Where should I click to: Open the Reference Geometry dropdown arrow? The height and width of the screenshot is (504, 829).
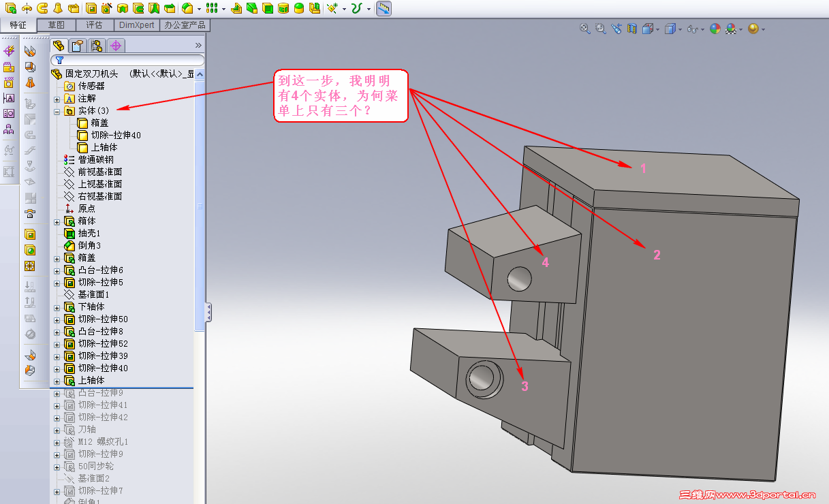coord(344,9)
